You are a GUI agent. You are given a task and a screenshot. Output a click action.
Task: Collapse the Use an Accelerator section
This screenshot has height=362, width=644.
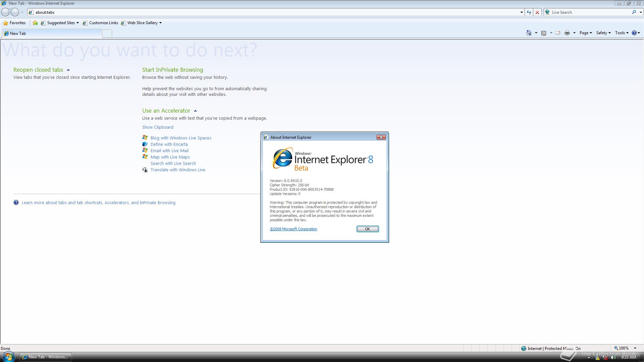point(195,111)
